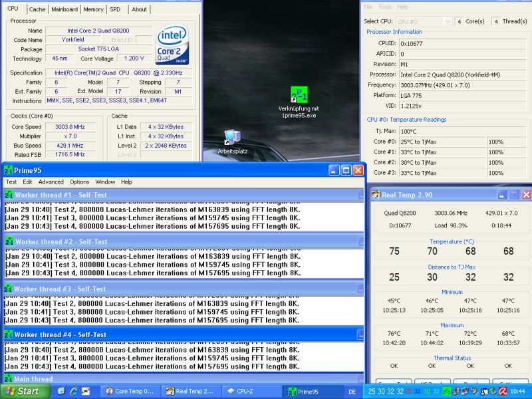Click the Core Voltage value 1.200 V
Image resolution: width=532 pixels, height=399 pixels.
point(134,59)
